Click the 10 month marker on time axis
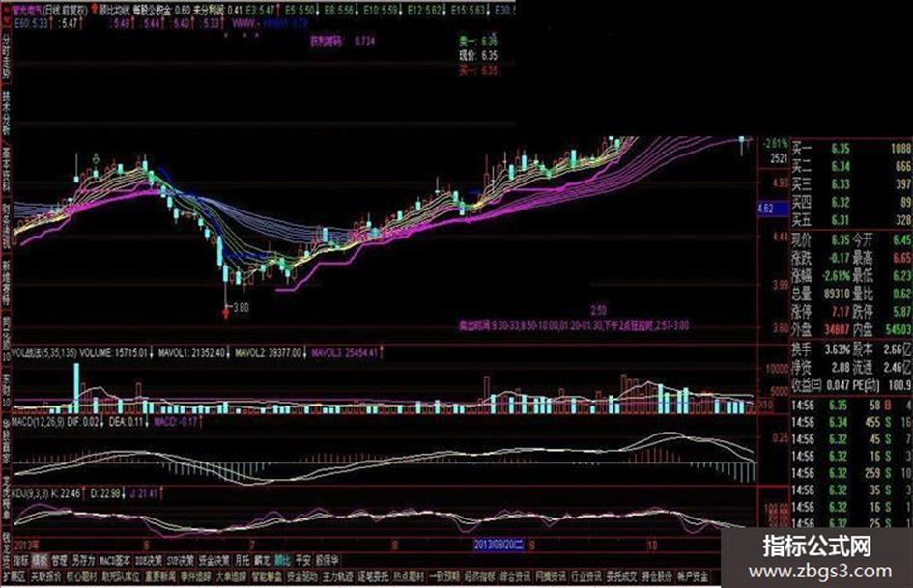The height and width of the screenshot is (588, 913). pyautogui.click(x=652, y=546)
